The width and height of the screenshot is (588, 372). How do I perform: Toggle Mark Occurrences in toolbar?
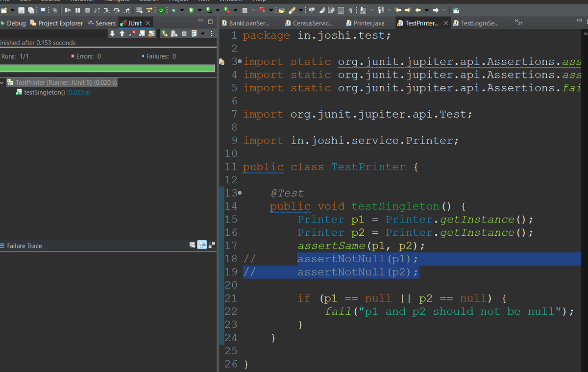tap(321, 10)
